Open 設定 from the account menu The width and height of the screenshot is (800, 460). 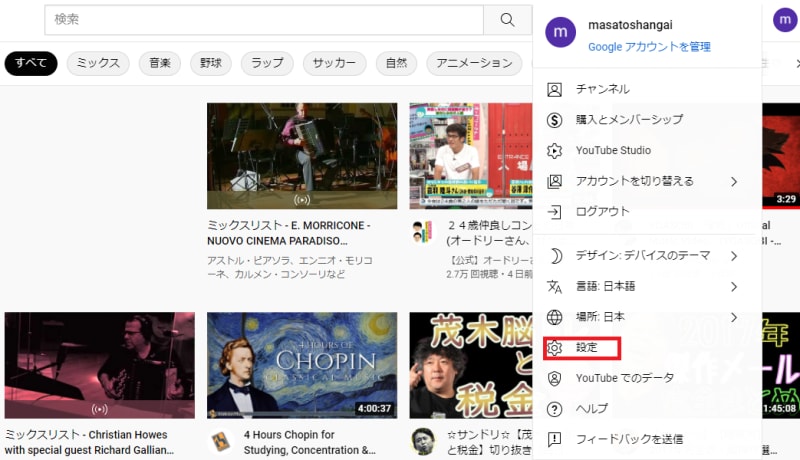click(586, 348)
